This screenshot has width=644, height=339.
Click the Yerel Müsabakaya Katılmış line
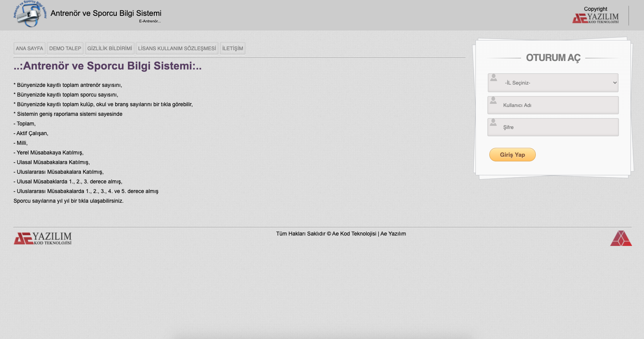click(48, 153)
